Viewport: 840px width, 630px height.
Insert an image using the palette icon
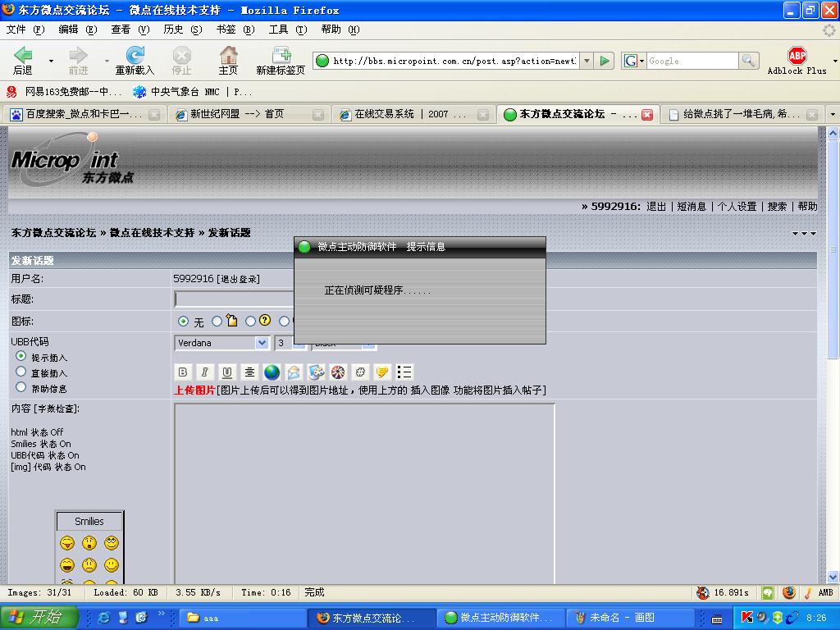point(316,372)
